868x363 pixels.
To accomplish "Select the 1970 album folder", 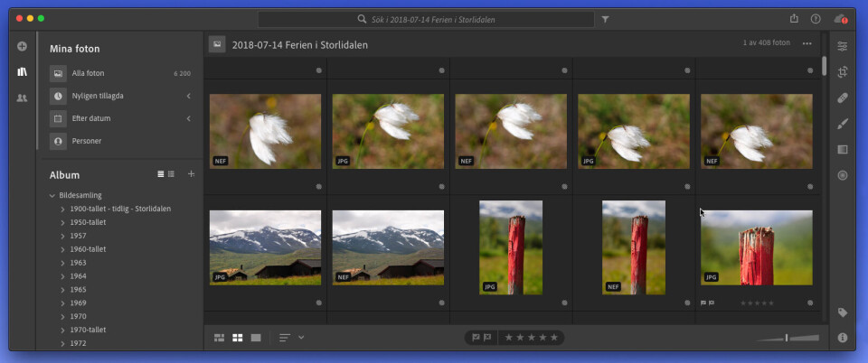I will pos(78,317).
